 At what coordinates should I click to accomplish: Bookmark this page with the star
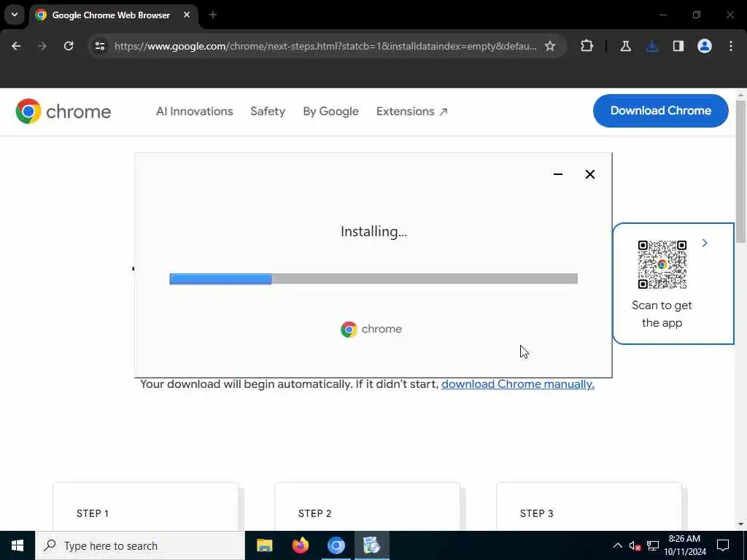click(550, 46)
